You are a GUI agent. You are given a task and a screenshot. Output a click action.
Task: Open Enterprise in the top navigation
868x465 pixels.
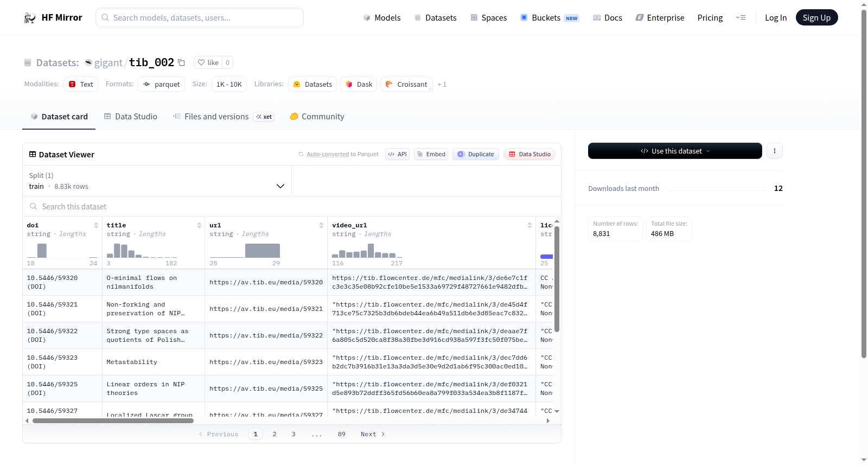click(660, 18)
